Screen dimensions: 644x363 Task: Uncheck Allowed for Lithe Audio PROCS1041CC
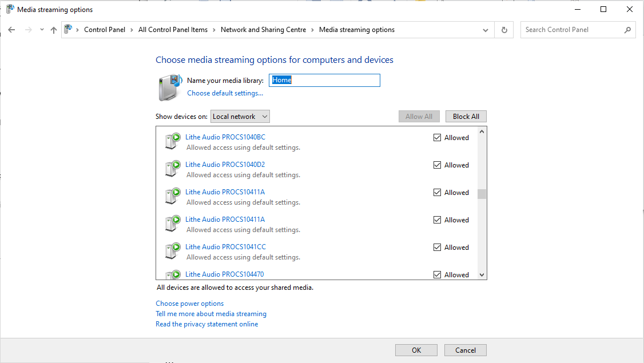[x=437, y=247]
